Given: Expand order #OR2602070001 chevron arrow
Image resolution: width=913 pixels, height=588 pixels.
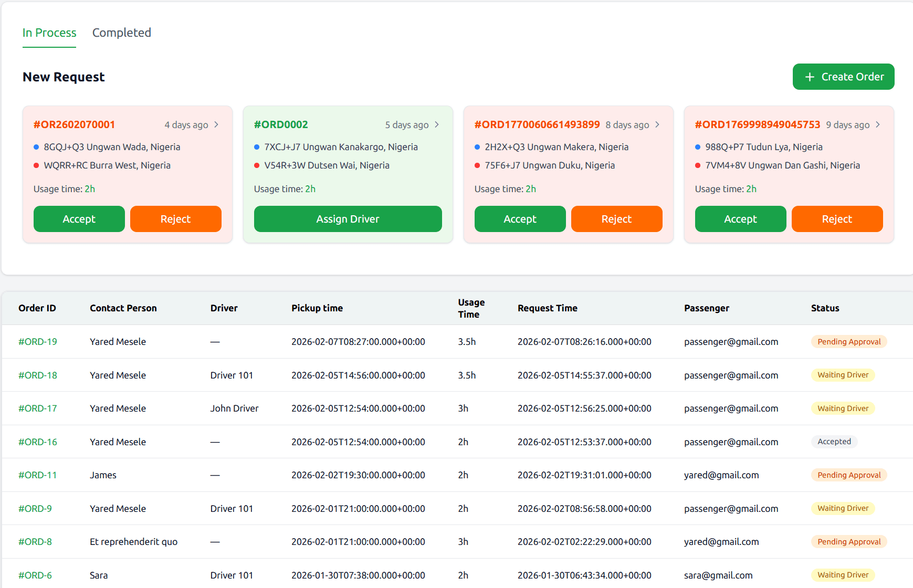Looking at the screenshot, I should click(216, 125).
